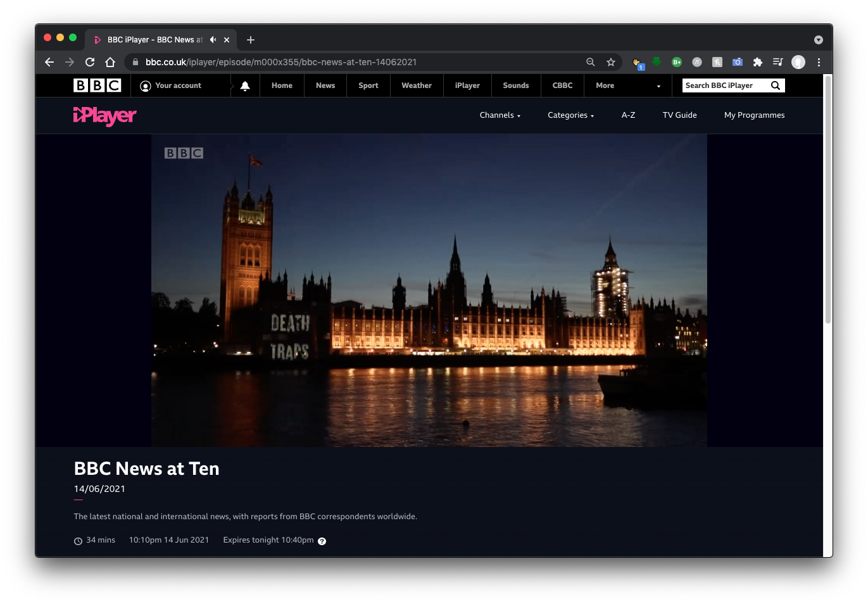Expand the Categories dropdown
Screen dimensions: 868x604
point(571,115)
